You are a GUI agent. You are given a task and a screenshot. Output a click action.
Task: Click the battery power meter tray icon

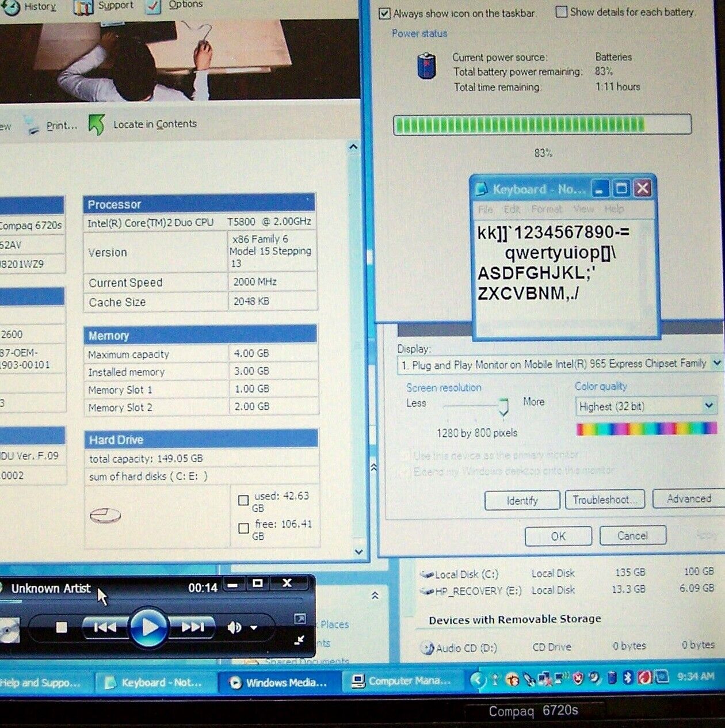tap(613, 678)
